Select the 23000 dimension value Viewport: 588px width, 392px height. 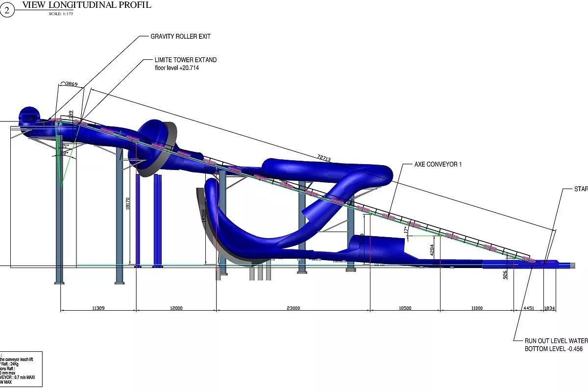pos(293,308)
